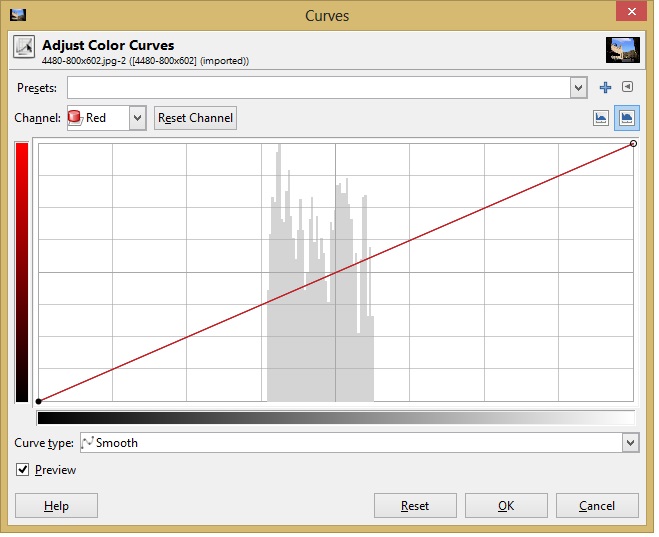Click the plus icon to save preset
Viewport: 659px width, 537px height.
point(605,88)
